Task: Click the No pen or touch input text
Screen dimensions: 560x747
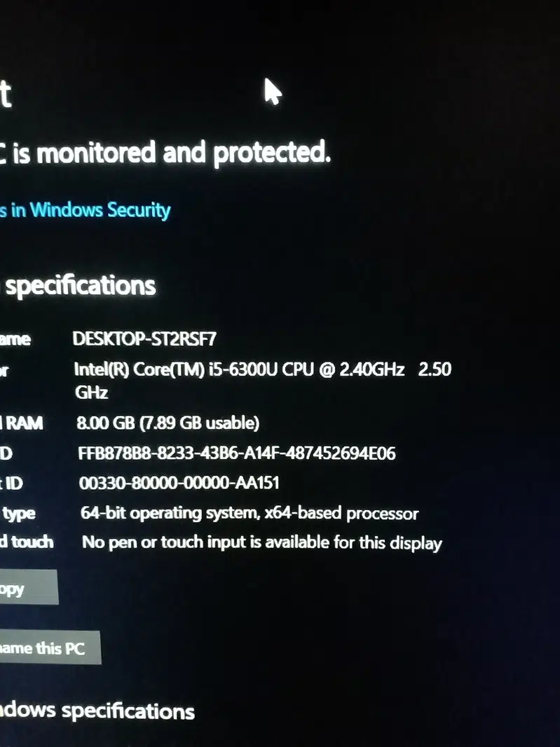Action: (262, 542)
